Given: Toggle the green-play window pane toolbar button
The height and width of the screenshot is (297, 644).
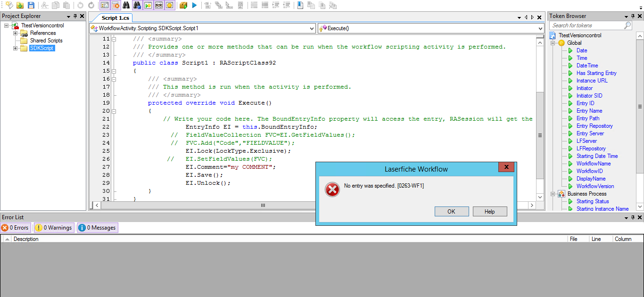Looking at the screenshot, I should tap(148, 5).
